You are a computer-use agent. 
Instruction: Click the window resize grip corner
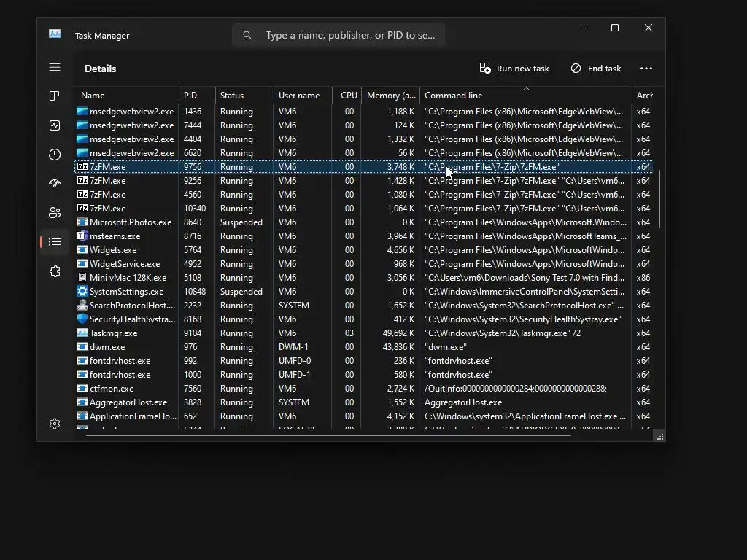[x=659, y=436]
